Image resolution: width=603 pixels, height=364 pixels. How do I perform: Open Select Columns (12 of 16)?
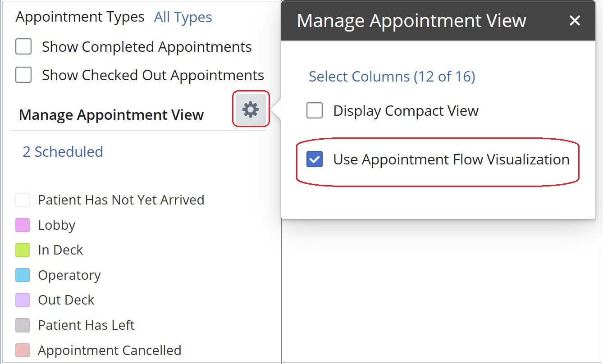(x=392, y=77)
